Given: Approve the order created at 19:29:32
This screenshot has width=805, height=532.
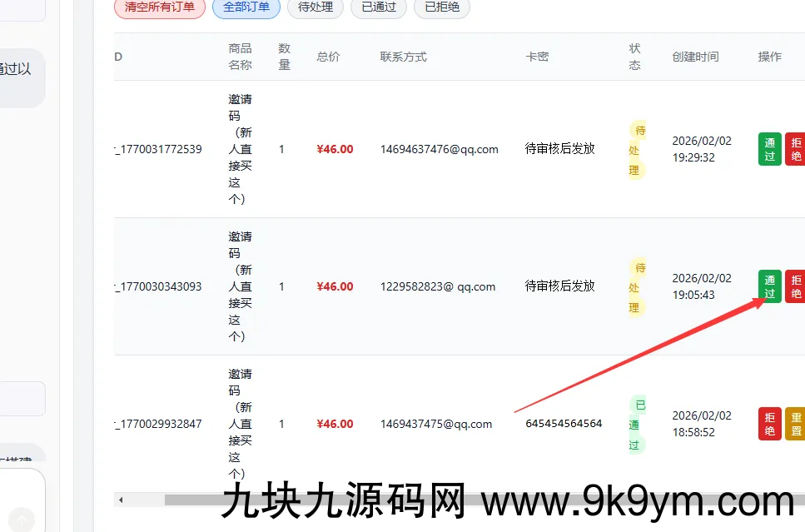Looking at the screenshot, I should coord(769,149).
